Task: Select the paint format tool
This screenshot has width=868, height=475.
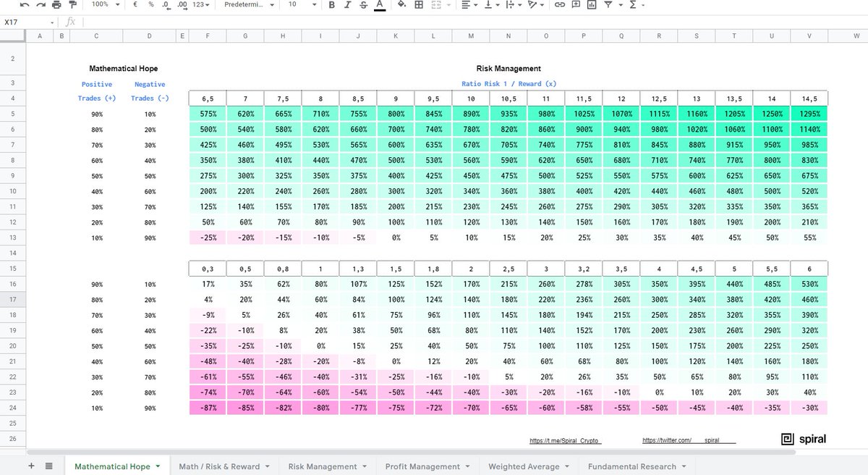Action: [x=73, y=4]
